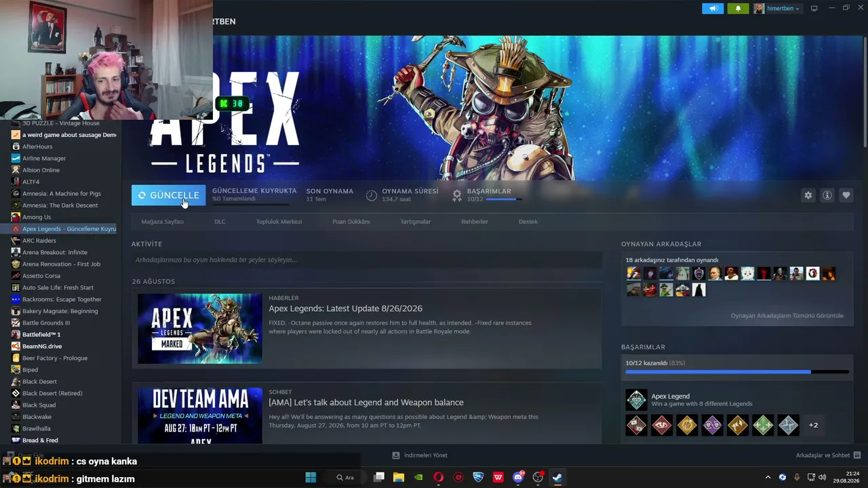Select BeamNG.drive in the library

[x=42, y=346]
